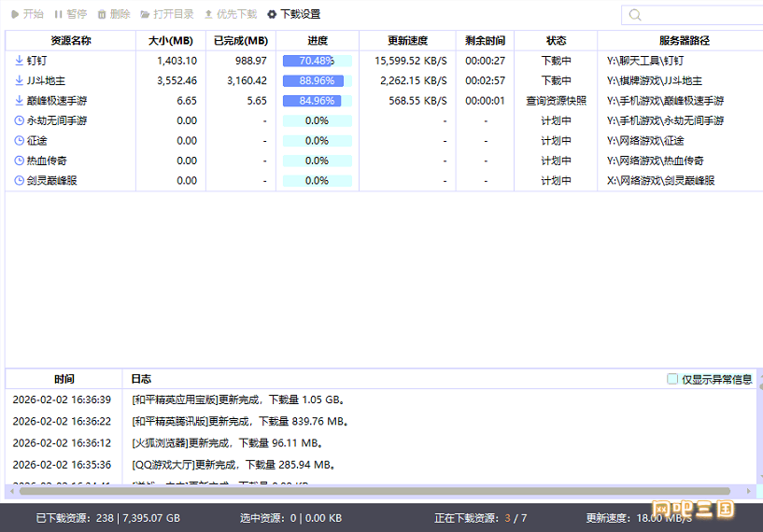Click the download arrow icon for 巅峰极速手游

tap(19, 100)
